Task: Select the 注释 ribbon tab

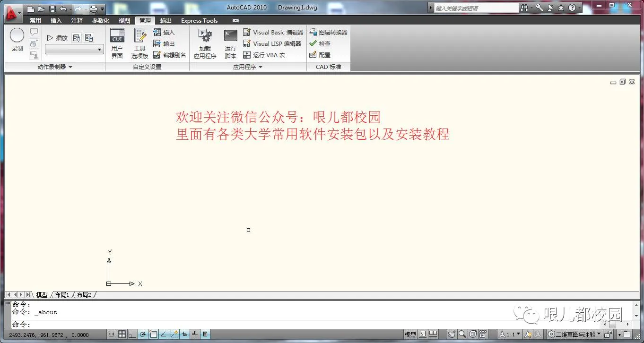Action: pos(77,21)
